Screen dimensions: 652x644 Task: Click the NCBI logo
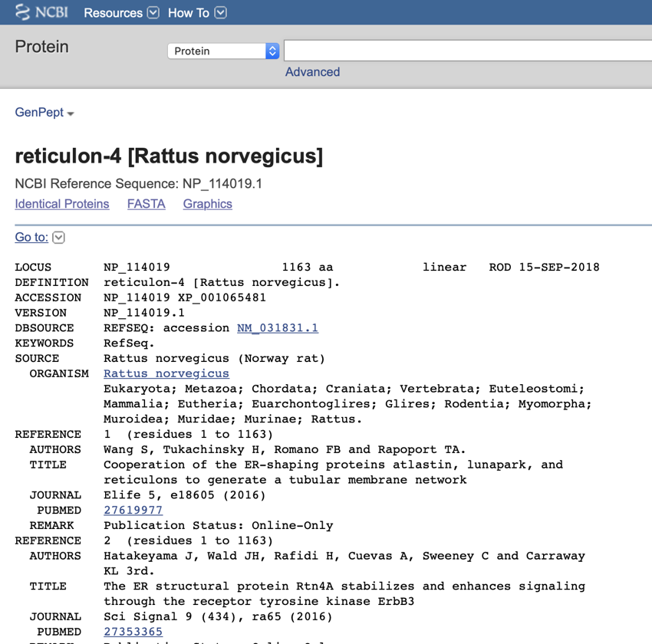42,12
